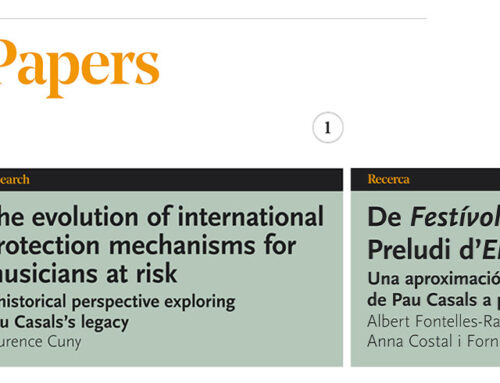Click author name Albert Fontelles
500x383 pixels.
coord(433,321)
